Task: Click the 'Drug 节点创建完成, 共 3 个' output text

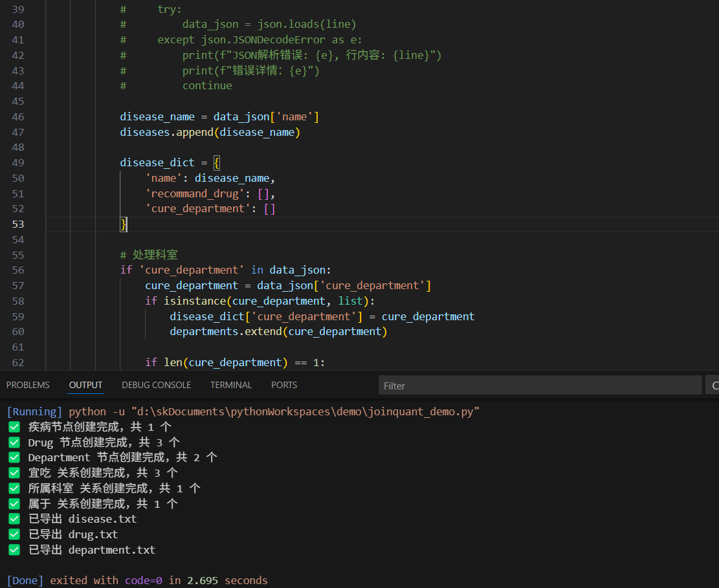Action: coord(104,442)
